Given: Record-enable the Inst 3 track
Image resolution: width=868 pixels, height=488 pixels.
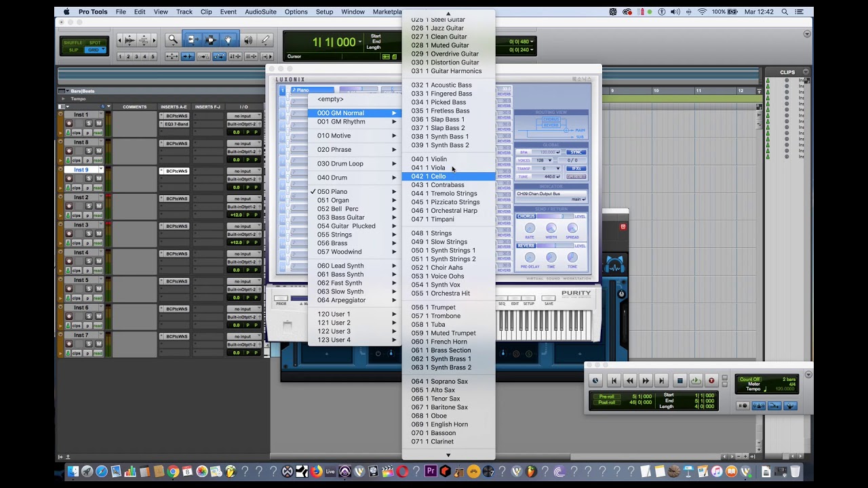Looking at the screenshot, I should [x=69, y=234].
